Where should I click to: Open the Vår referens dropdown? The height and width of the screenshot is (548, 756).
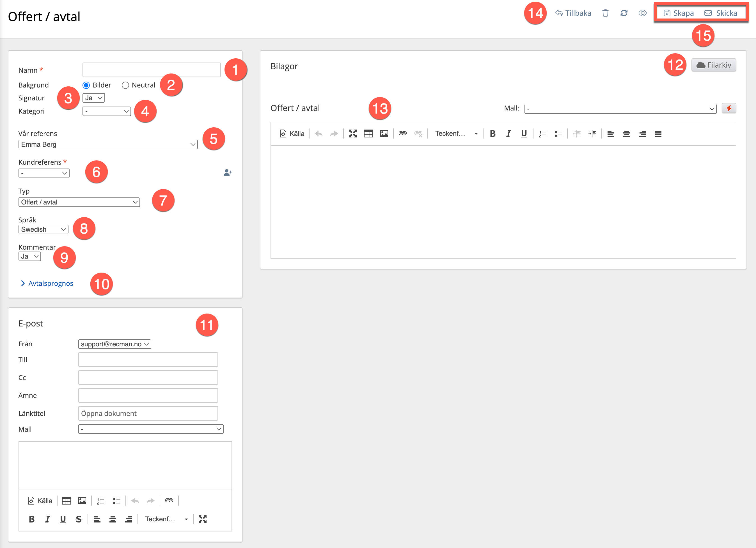tap(108, 144)
